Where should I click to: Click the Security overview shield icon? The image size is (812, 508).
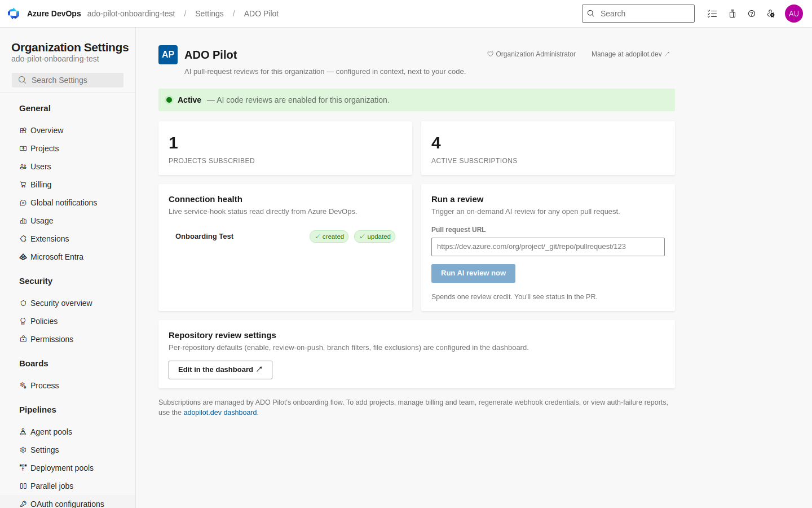point(23,303)
